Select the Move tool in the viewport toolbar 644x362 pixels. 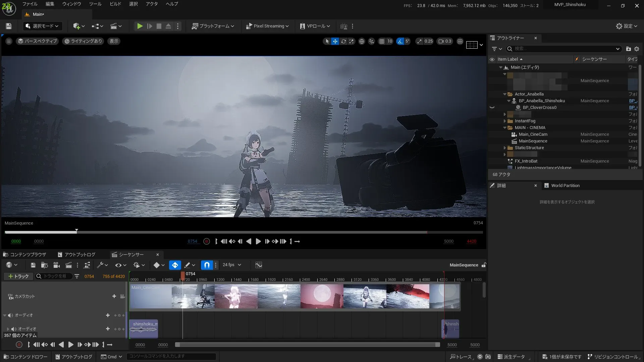point(335,41)
